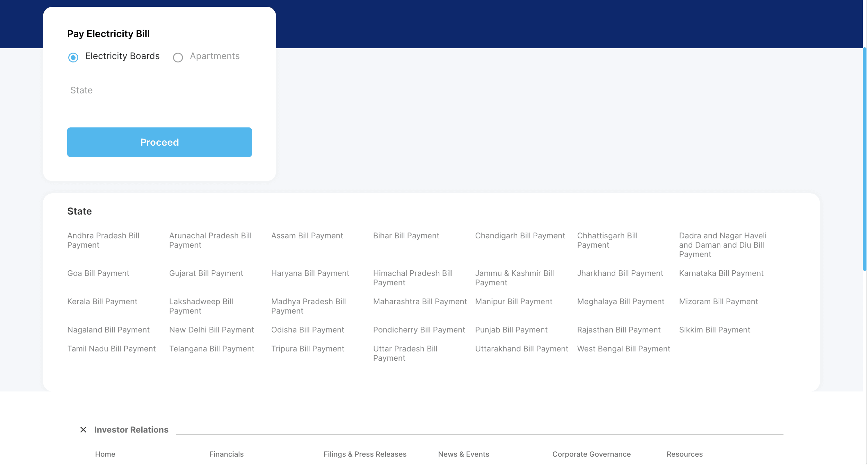Click the page vertical scrollbar
868x465 pixels.
865,158
